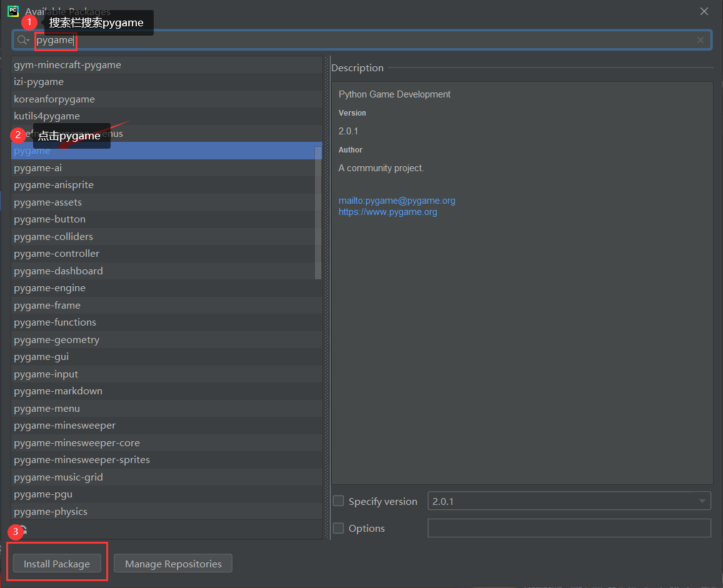Enable the Specify version checkbox
Image resolution: width=723 pixels, height=588 pixels.
339,501
